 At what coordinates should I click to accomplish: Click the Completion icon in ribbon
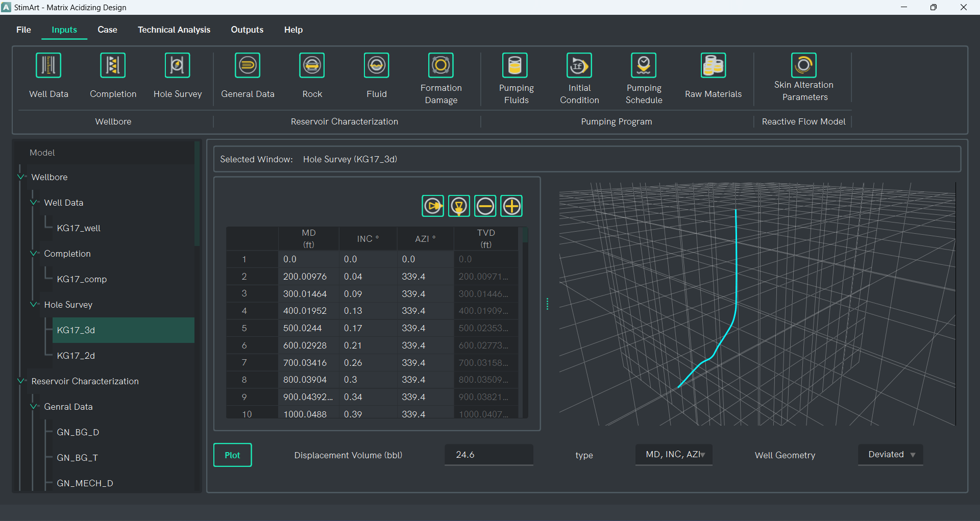[x=113, y=66]
